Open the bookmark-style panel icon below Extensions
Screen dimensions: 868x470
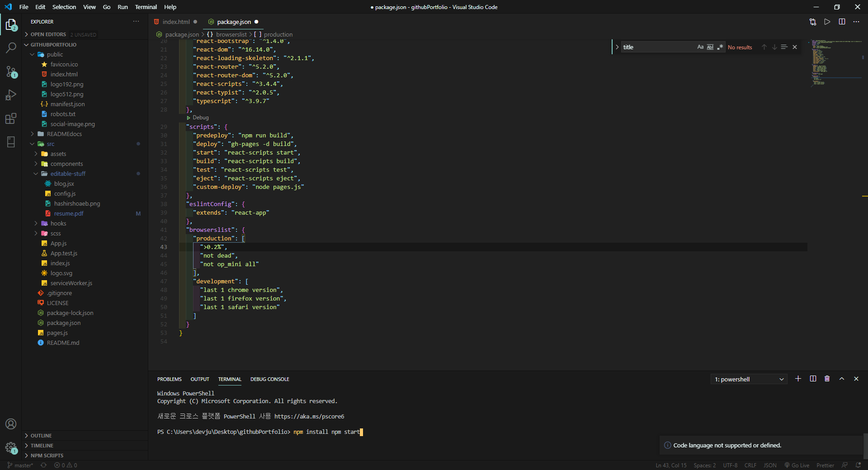pyautogui.click(x=11, y=142)
